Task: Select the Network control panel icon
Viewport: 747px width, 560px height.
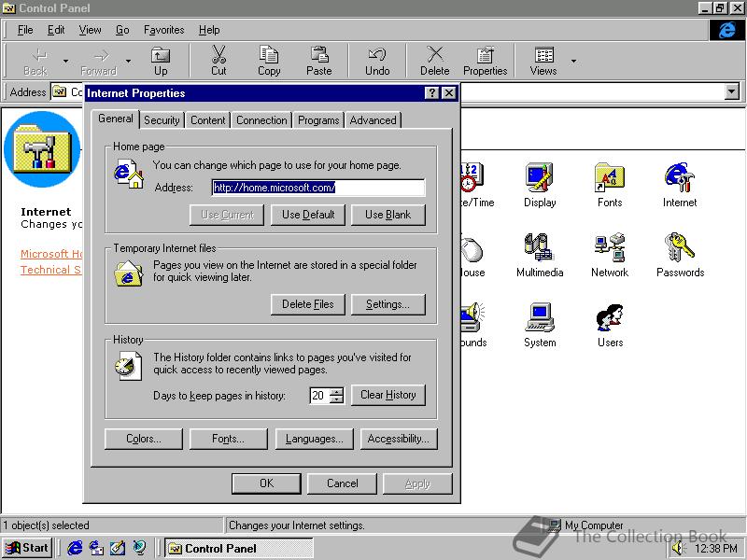Action: coord(610,255)
